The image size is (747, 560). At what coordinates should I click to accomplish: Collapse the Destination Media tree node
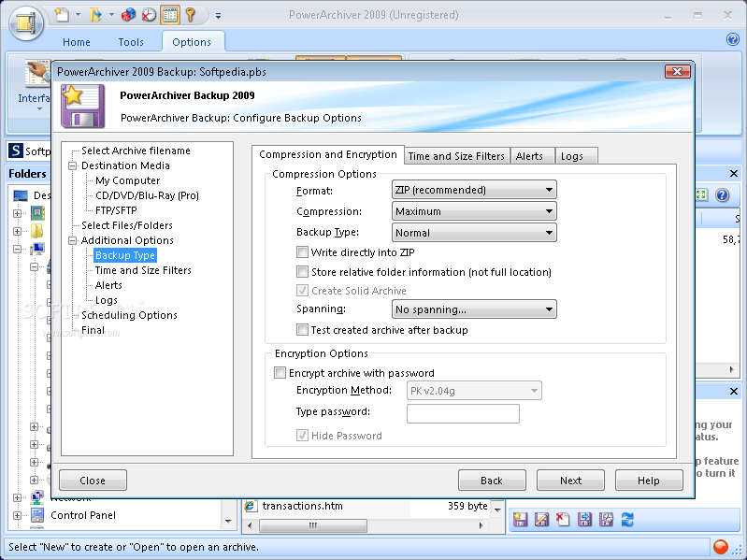click(x=73, y=165)
